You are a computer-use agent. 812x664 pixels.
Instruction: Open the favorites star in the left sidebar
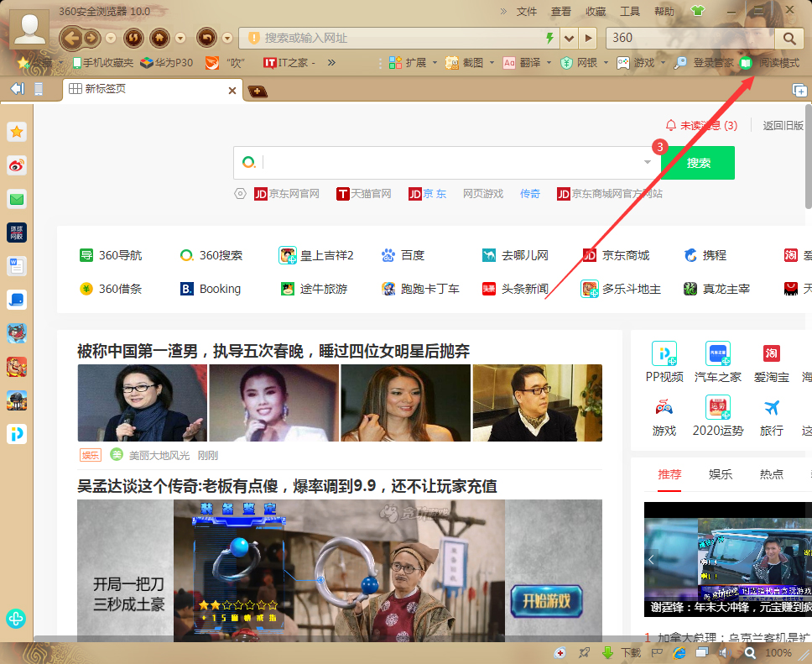click(17, 132)
